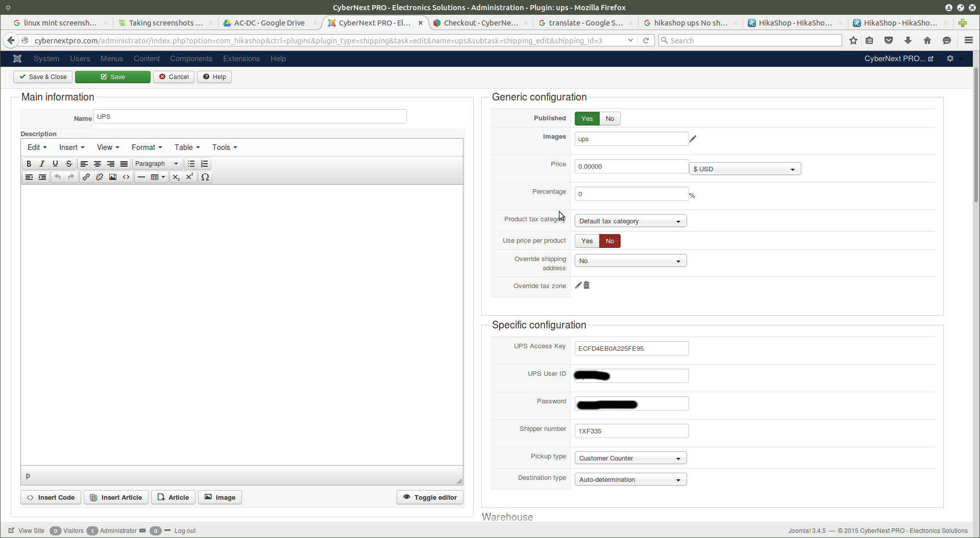Switch to the AC-DC Google Drive tab
The width and height of the screenshot is (980, 538).
[269, 23]
